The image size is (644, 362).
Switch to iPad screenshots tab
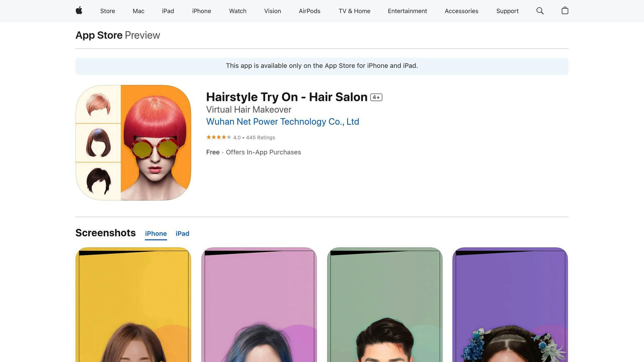[182, 233]
